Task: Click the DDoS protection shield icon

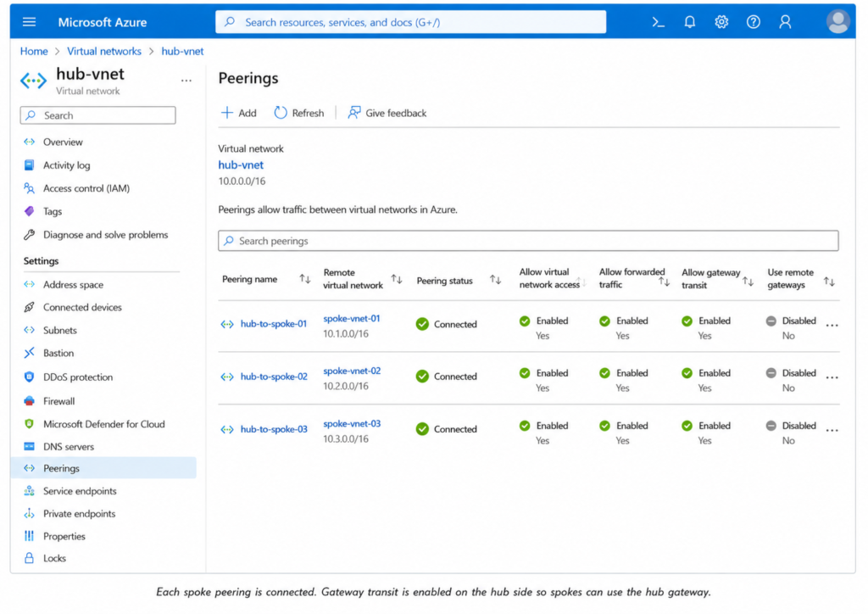Action: (30, 377)
